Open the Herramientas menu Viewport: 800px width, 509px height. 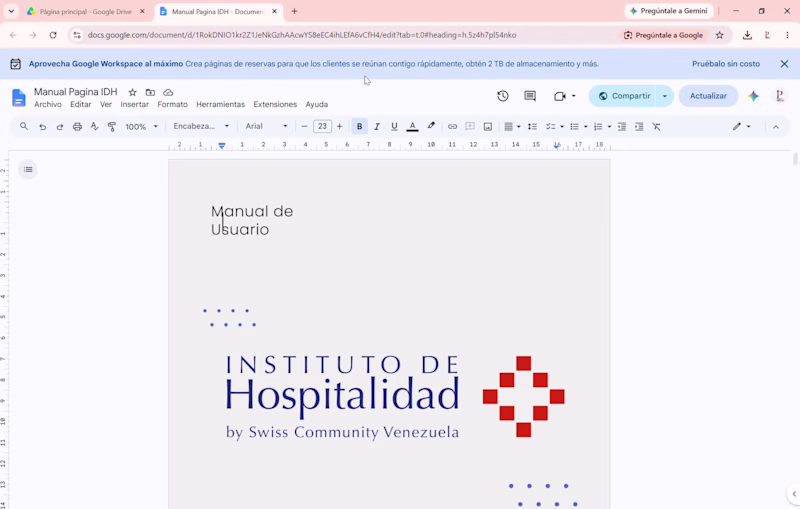(220, 105)
